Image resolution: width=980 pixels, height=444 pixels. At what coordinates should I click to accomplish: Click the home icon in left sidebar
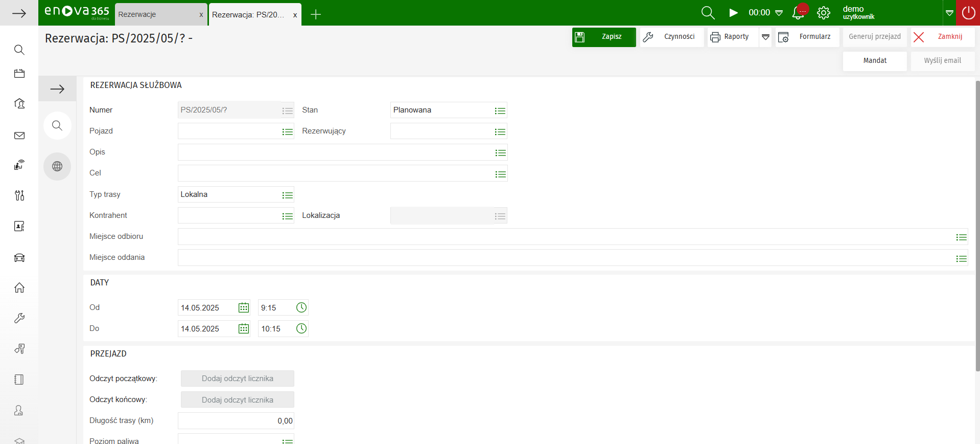(19, 288)
